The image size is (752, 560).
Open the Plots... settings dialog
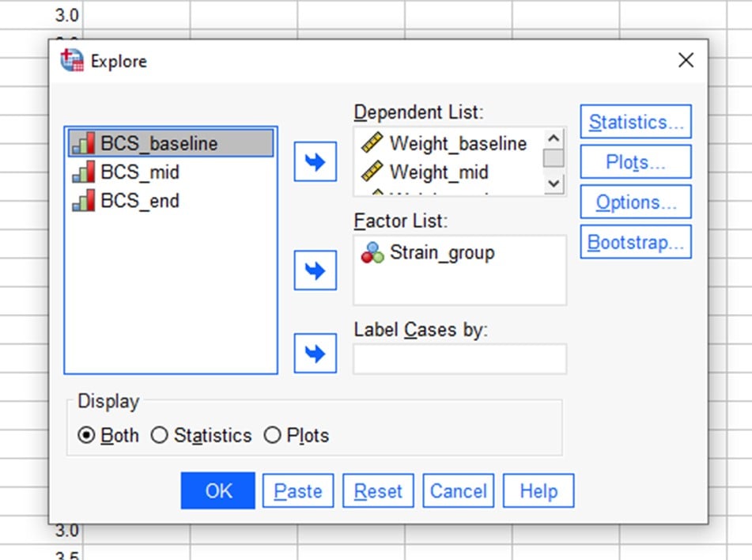tap(635, 162)
